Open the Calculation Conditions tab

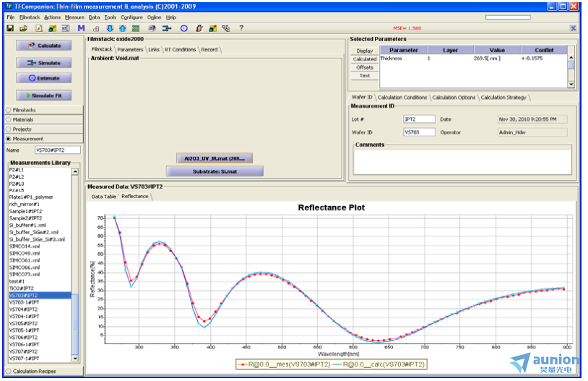coord(402,97)
